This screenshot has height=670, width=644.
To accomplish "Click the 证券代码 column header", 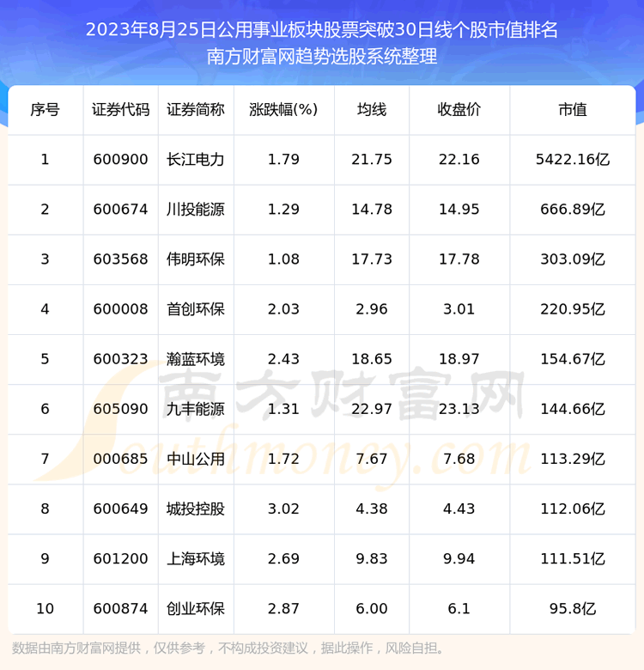I will pos(120,110).
